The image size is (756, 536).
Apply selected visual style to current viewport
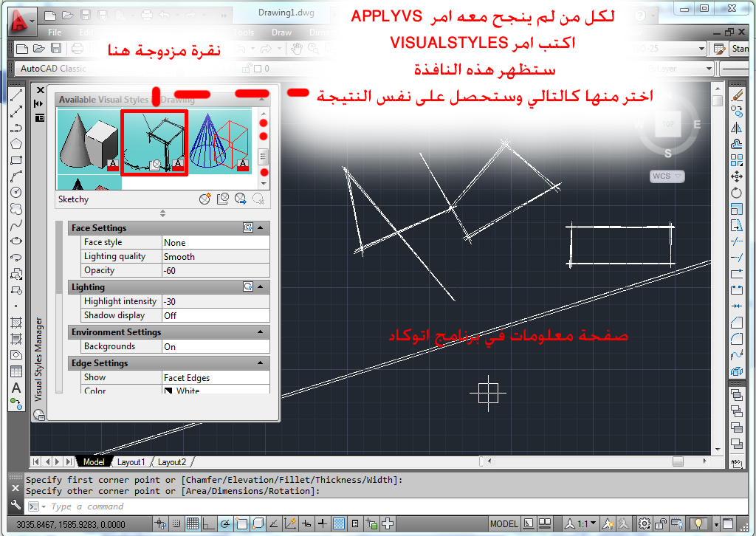coord(222,199)
